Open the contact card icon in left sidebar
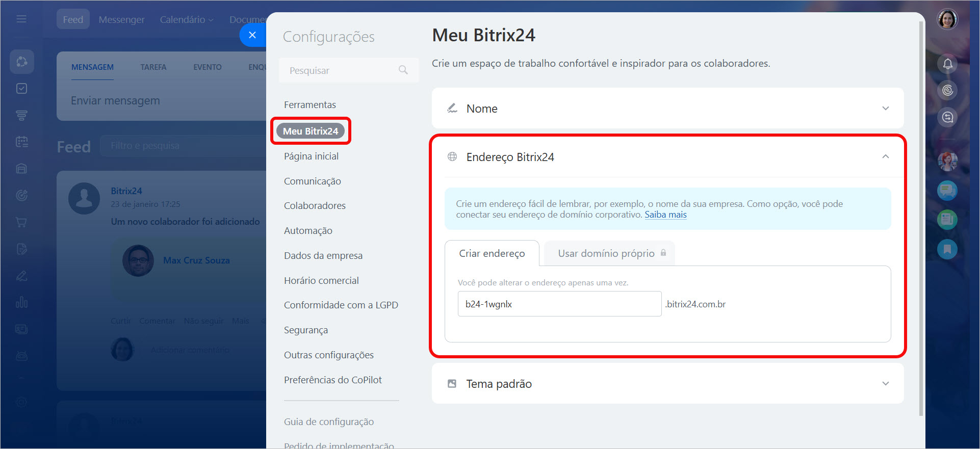The height and width of the screenshot is (449, 980). coord(22,329)
